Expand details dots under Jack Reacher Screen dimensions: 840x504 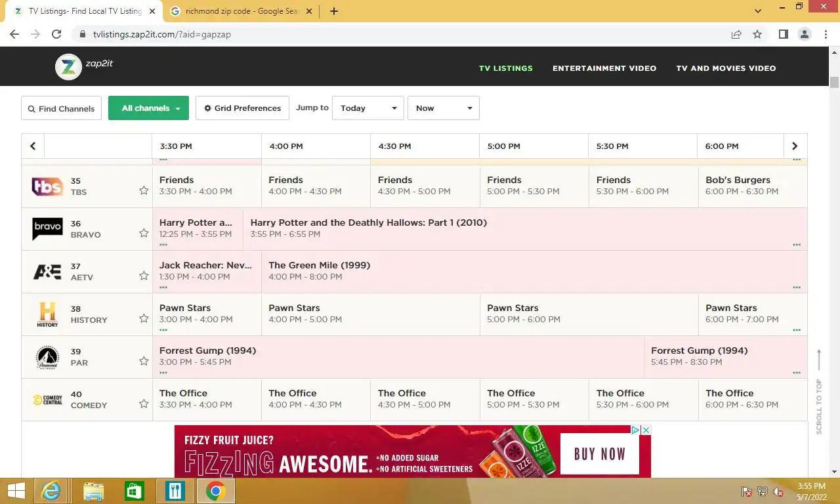click(163, 287)
